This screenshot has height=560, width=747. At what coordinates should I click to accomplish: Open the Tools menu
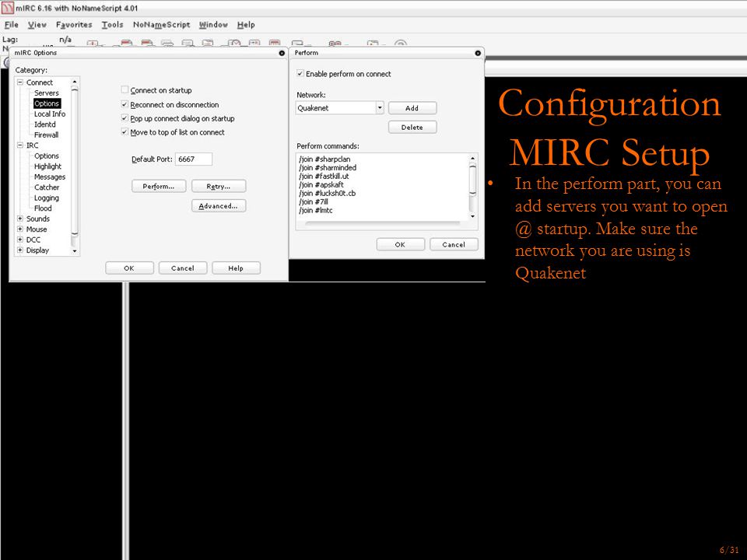112,25
